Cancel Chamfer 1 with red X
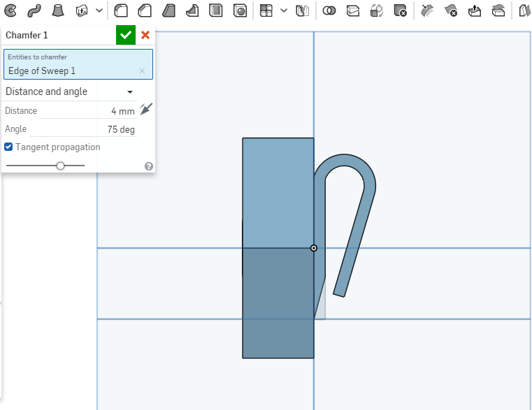This screenshot has width=532, height=410. coord(145,35)
